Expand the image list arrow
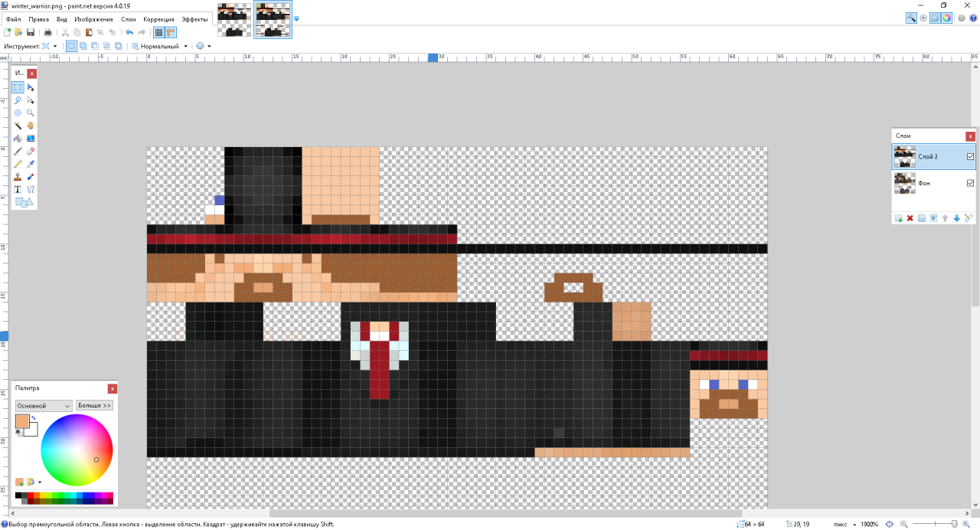The width and height of the screenshot is (980, 530). [x=296, y=18]
